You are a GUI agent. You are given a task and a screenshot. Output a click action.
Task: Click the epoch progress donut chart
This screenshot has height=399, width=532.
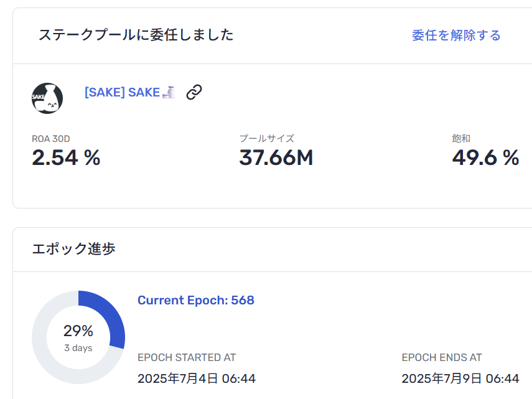(x=78, y=337)
